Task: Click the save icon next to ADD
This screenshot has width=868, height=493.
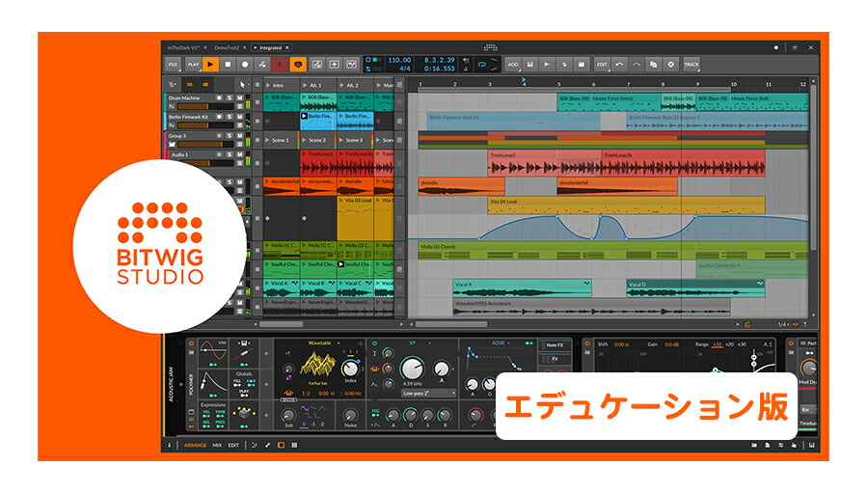Action: click(x=529, y=65)
